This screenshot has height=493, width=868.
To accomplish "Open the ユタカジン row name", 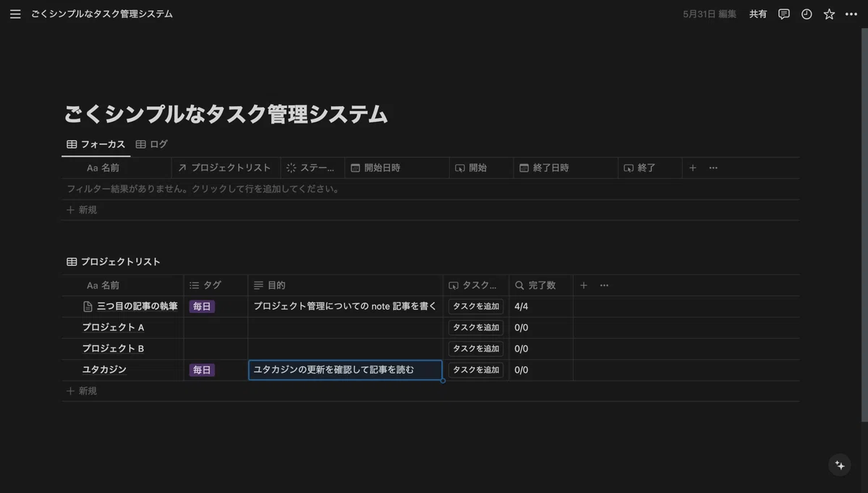I will click(x=104, y=370).
